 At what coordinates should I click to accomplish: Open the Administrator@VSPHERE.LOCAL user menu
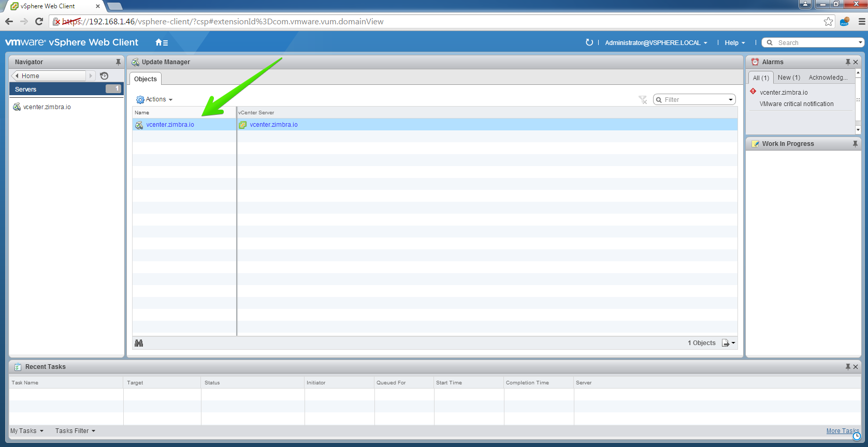656,43
